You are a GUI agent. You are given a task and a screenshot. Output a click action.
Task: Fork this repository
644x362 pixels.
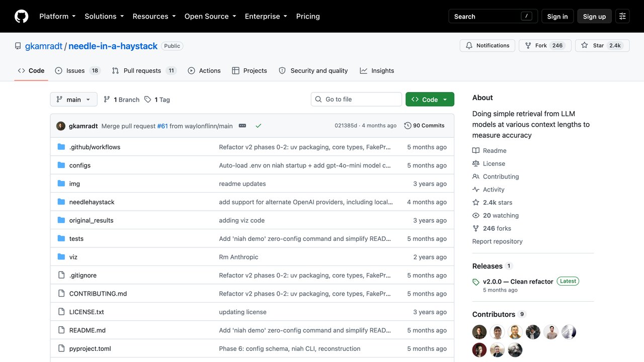point(545,46)
